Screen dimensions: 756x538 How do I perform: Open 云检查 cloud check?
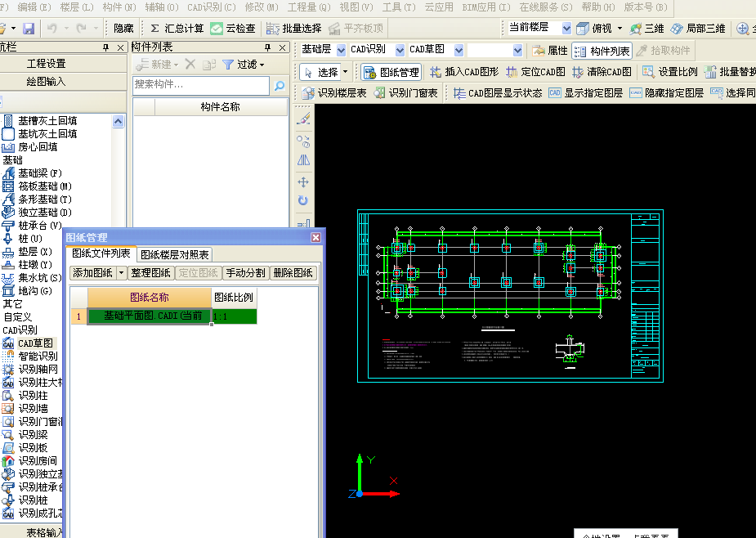point(233,29)
